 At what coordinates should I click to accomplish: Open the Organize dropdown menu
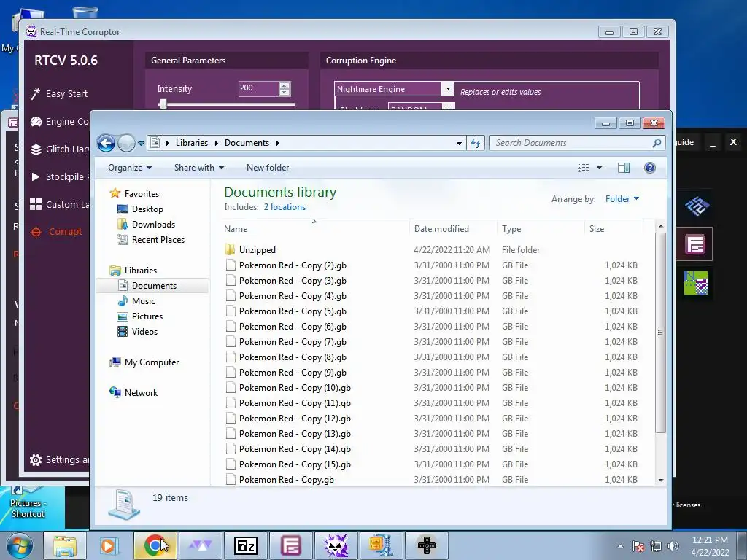click(x=130, y=168)
